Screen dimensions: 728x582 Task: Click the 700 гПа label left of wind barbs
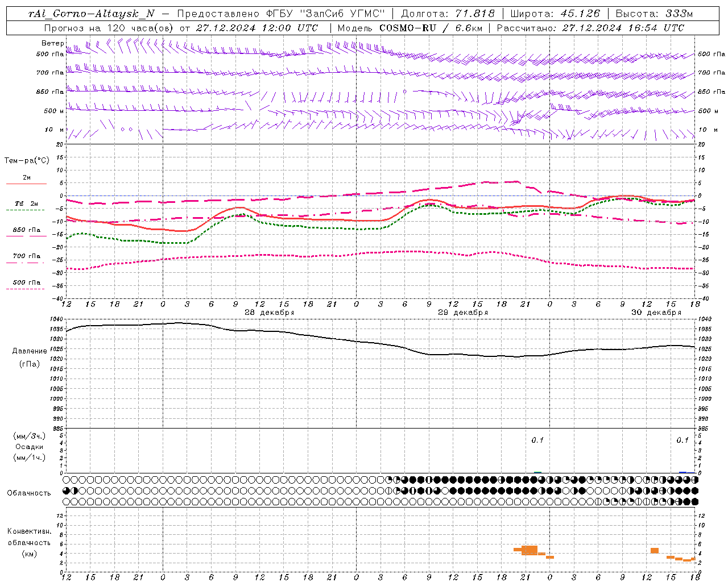point(50,73)
